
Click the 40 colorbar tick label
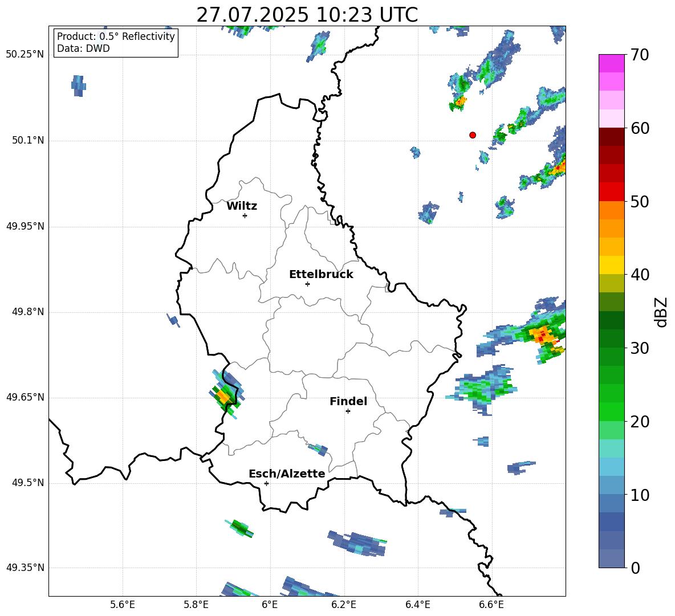[x=640, y=275]
